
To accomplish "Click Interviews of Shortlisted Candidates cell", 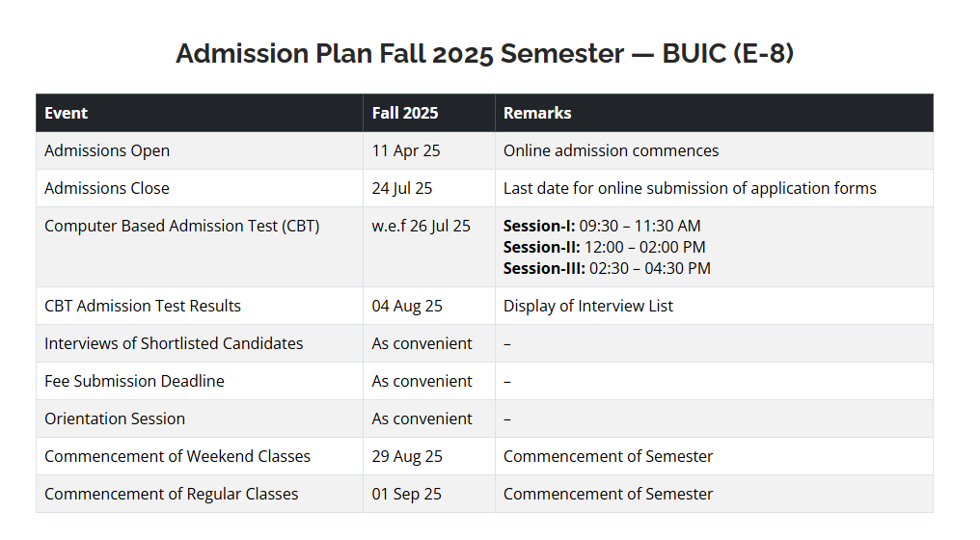I will click(200, 343).
